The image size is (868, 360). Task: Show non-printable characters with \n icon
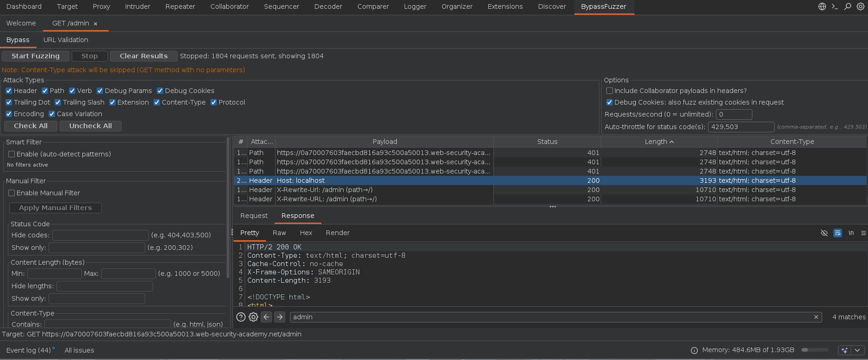pos(851,233)
